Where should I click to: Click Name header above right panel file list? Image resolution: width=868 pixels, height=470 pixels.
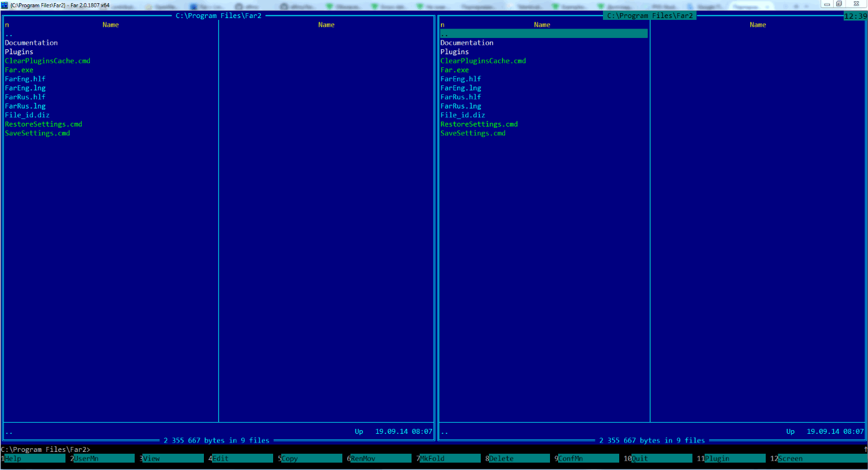pyautogui.click(x=542, y=25)
